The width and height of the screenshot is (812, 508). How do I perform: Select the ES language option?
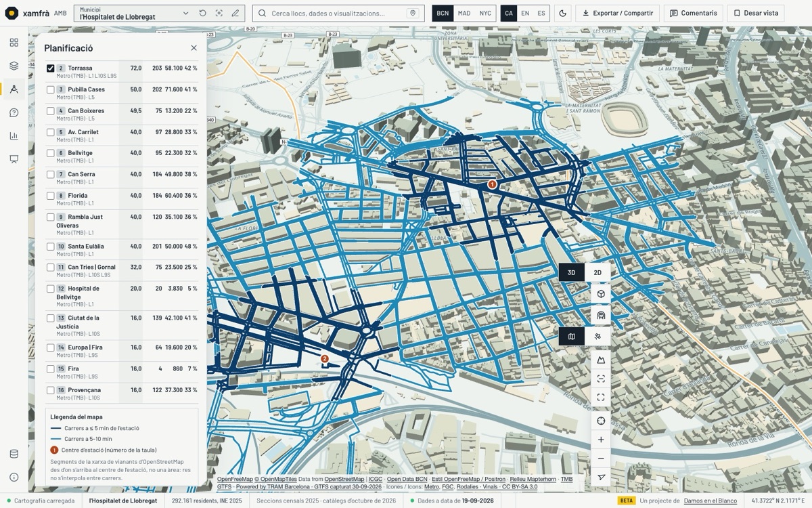[541, 13]
